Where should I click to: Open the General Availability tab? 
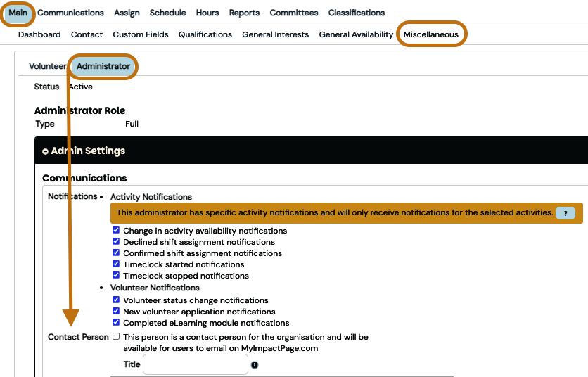356,34
